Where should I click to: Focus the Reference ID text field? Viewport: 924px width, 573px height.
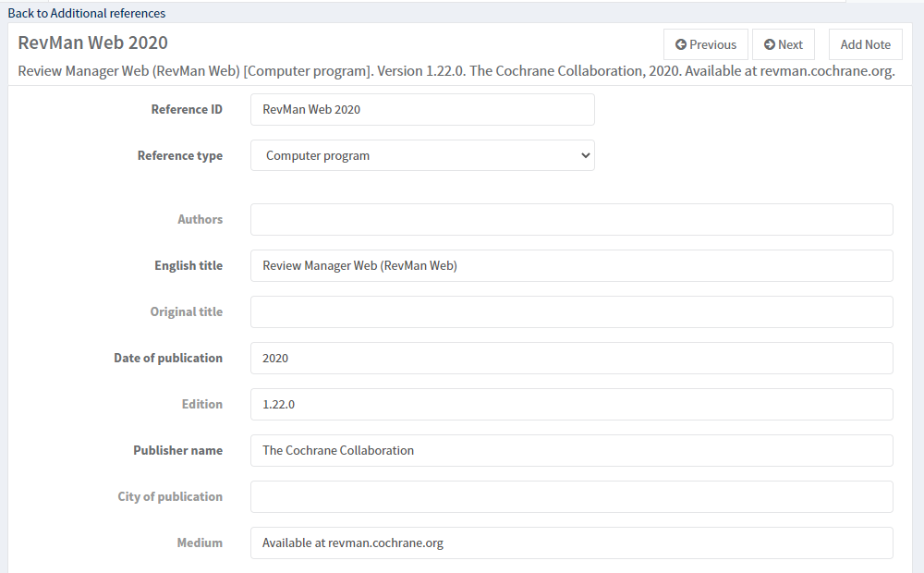click(x=422, y=109)
